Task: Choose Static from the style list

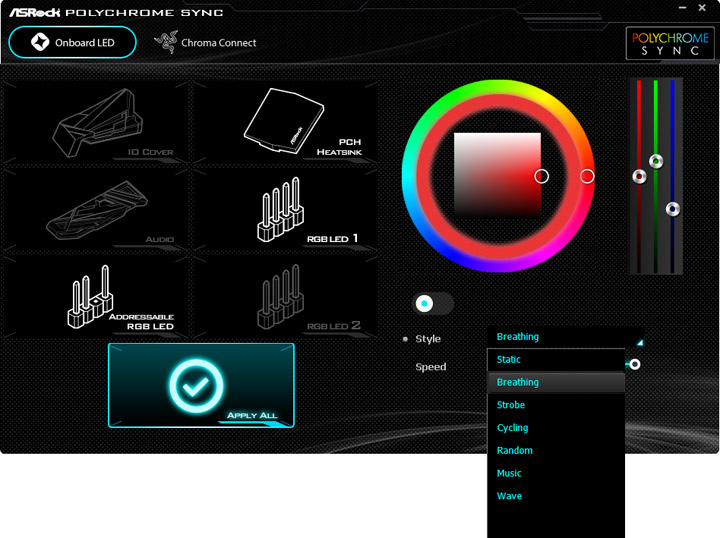Action: pyautogui.click(x=556, y=359)
